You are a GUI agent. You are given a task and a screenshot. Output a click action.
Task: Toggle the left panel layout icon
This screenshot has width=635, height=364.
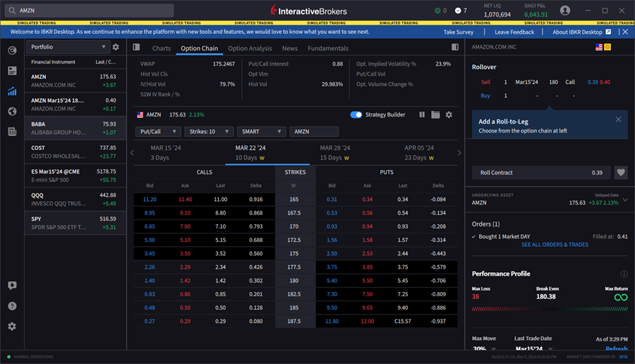click(x=136, y=47)
